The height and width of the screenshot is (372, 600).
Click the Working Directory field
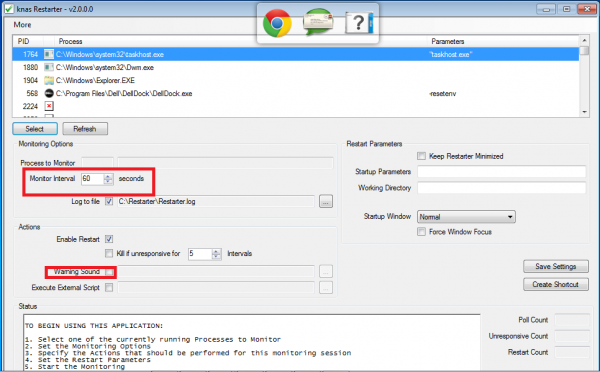tap(502, 188)
